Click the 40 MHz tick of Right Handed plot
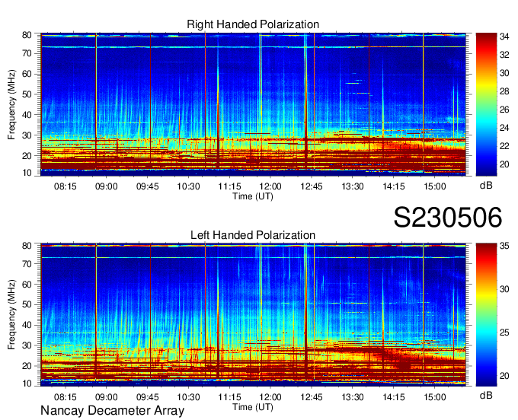This screenshot has width=518, height=420. coord(27,115)
